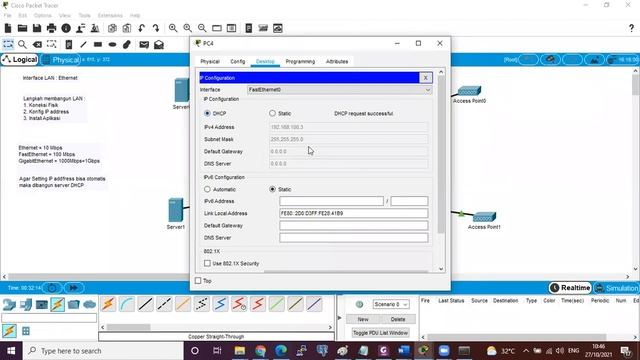Click the Add Simple PDU envelope icon
The height and width of the screenshot is (360, 640).
tap(144, 44)
